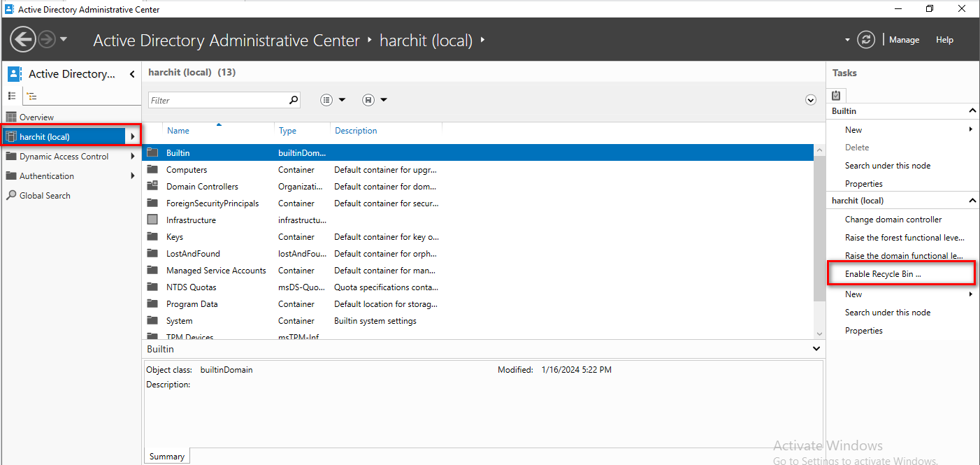Open the save queries dropdown
The height and width of the screenshot is (465, 980).
coord(375,100)
